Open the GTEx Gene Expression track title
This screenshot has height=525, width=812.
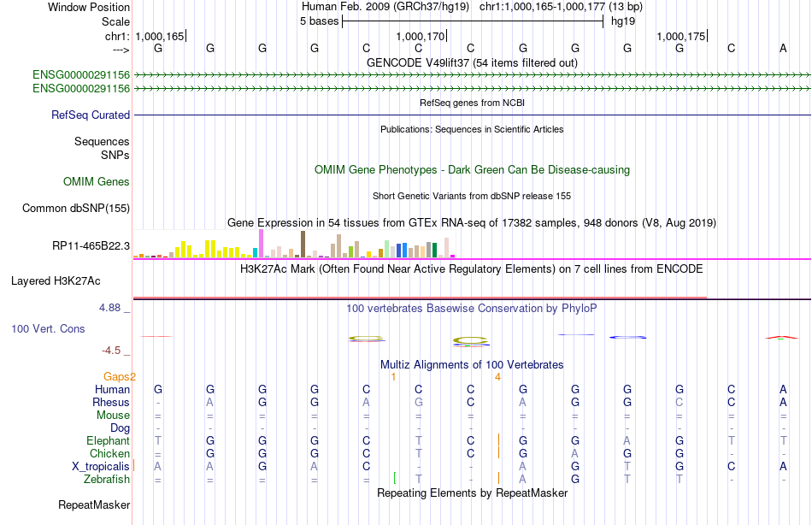pos(472,223)
